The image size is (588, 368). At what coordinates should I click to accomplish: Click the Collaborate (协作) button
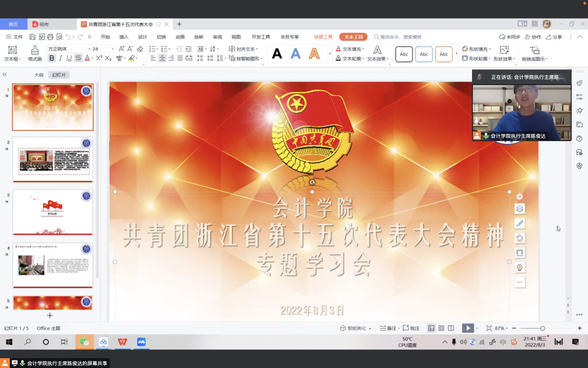(x=533, y=37)
